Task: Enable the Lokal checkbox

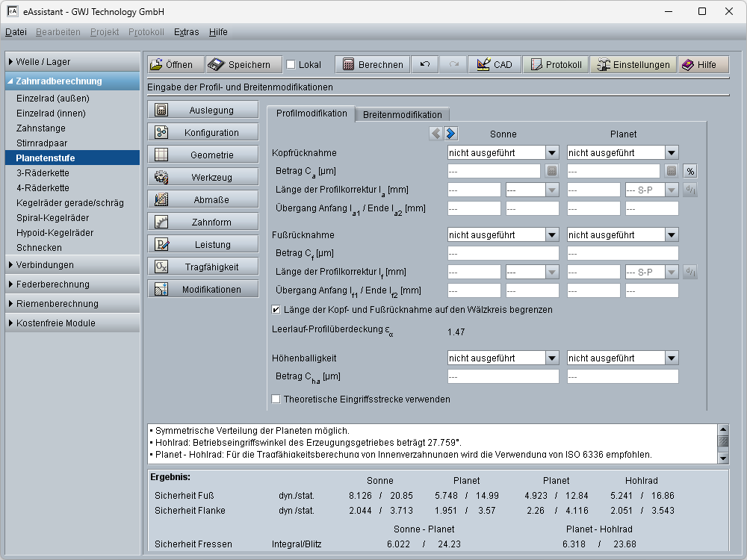Action: [x=291, y=65]
